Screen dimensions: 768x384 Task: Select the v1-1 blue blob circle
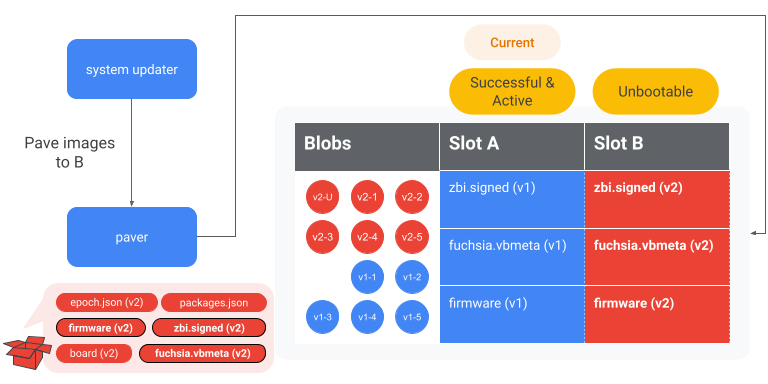(367, 277)
